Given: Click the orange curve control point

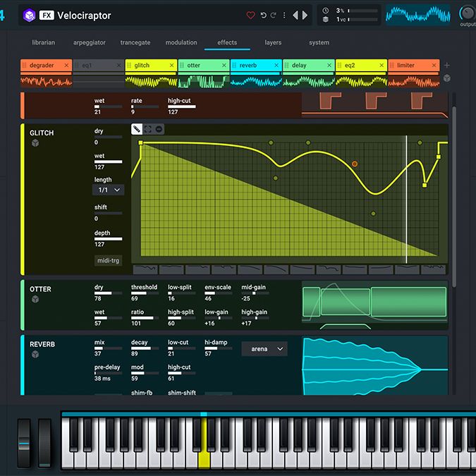Looking at the screenshot, I should (x=355, y=164).
